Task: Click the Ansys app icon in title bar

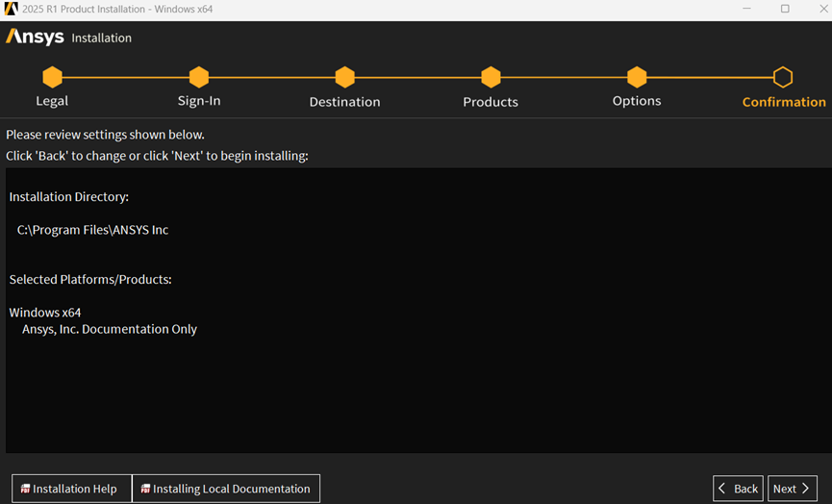Action: 11,9
